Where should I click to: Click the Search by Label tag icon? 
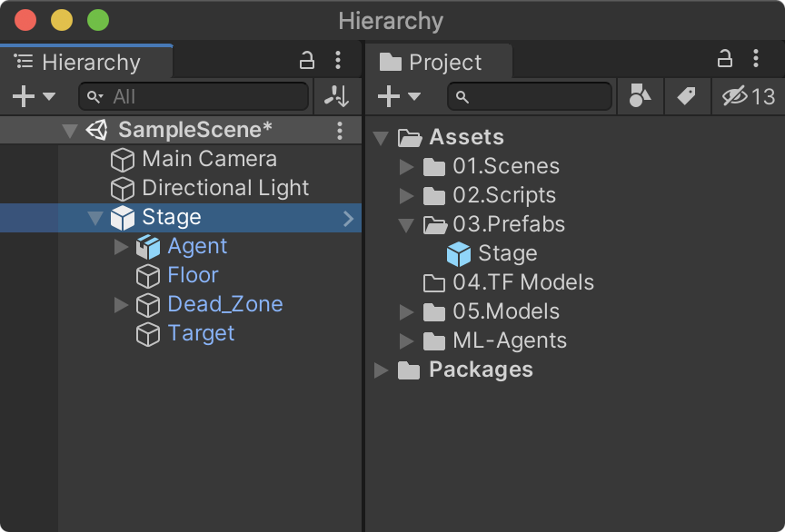[x=687, y=96]
